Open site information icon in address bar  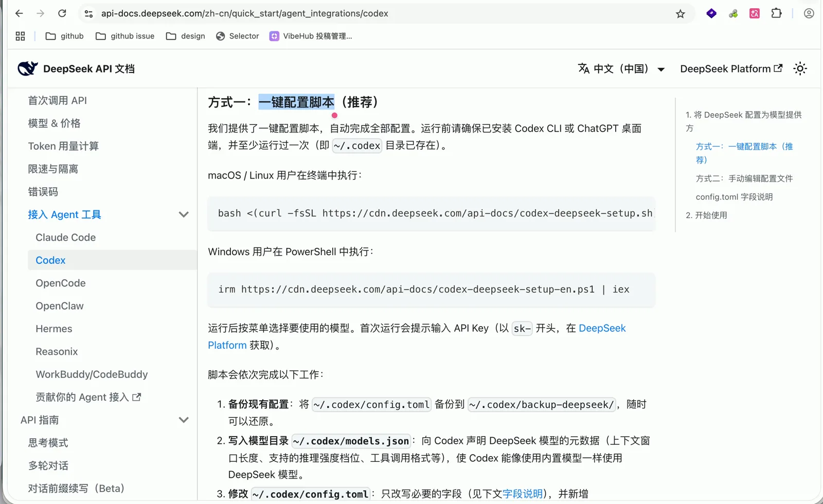(x=88, y=14)
